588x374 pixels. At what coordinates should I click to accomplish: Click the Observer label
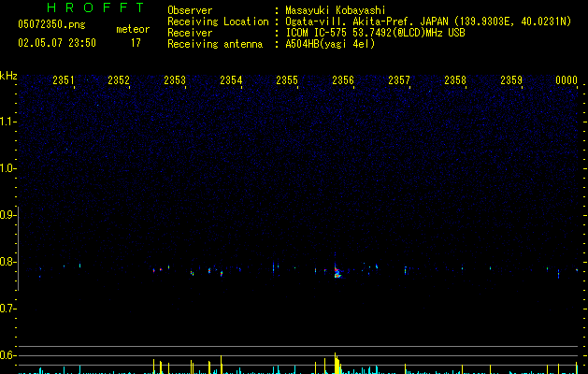point(190,10)
